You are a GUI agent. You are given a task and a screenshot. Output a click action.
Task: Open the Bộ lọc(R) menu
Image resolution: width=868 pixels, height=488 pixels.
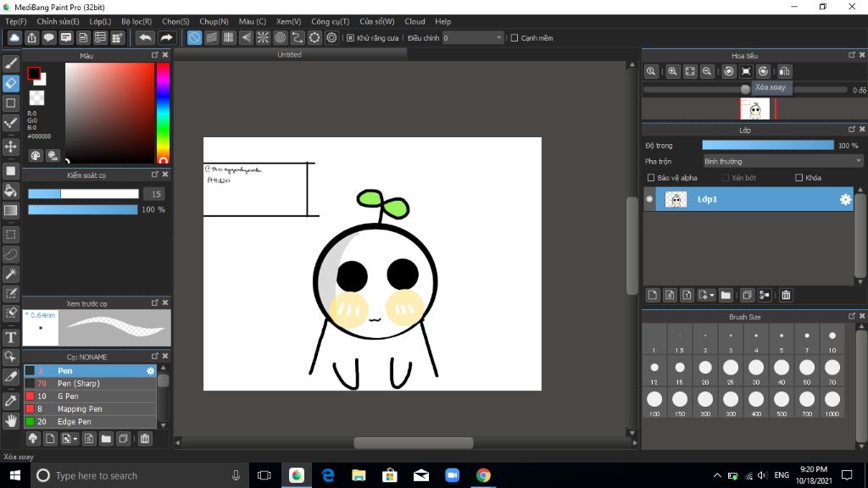click(136, 21)
